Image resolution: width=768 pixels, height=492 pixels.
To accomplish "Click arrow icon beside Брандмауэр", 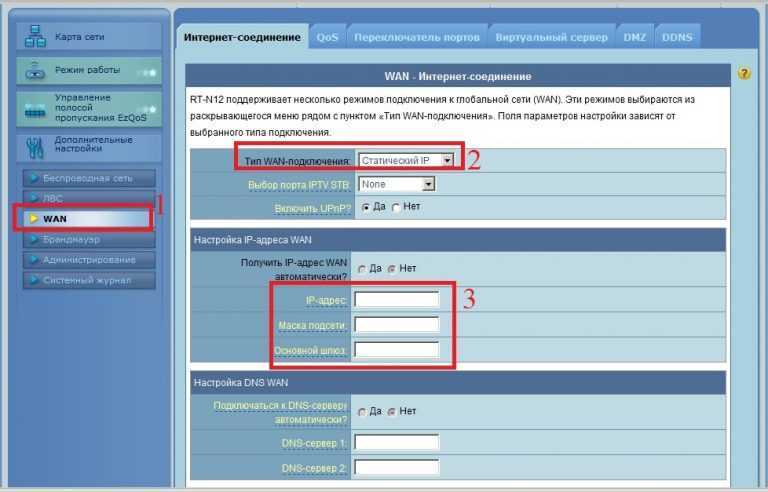I will [34, 239].
